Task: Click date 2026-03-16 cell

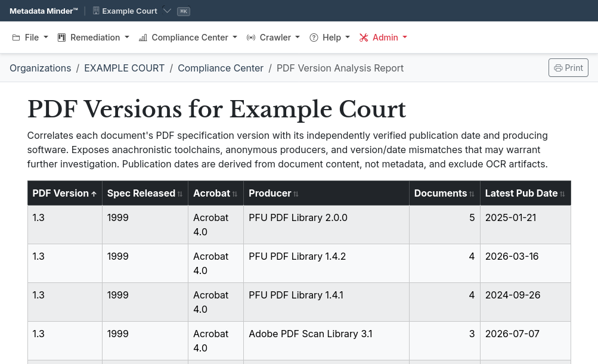Action: click(525, 263)
